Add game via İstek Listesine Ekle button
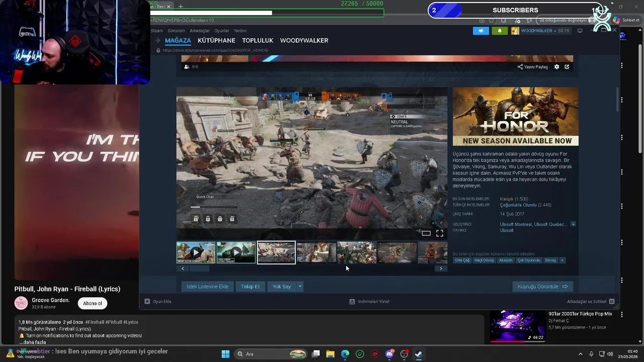 coord(207,287)
